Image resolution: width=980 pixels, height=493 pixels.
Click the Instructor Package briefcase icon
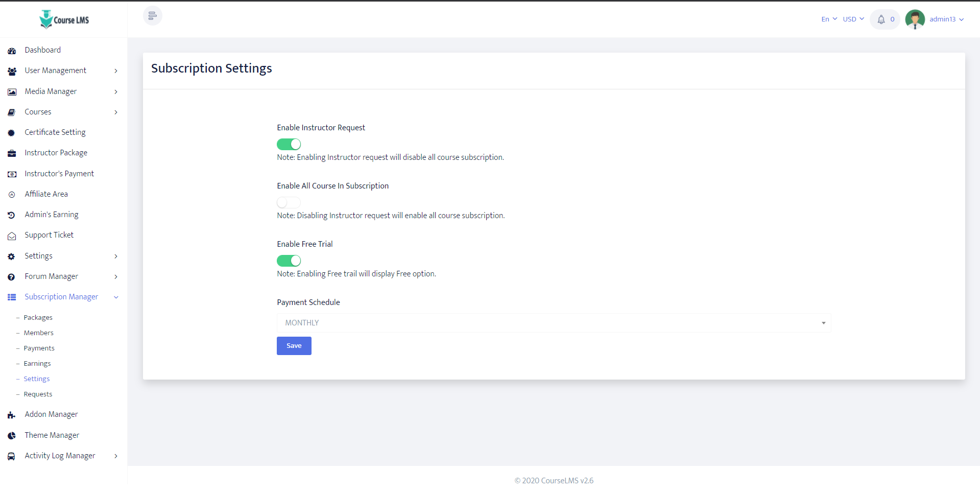(x=12, y=153)
